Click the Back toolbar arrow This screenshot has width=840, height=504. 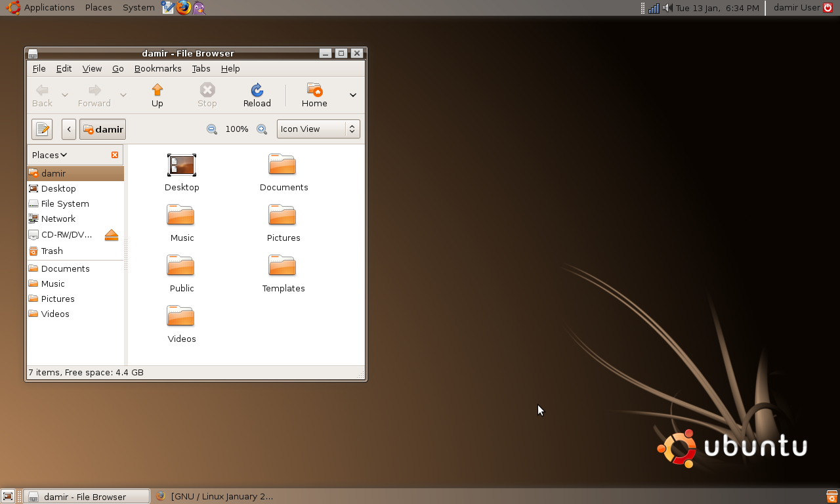(x=42, y=90)
